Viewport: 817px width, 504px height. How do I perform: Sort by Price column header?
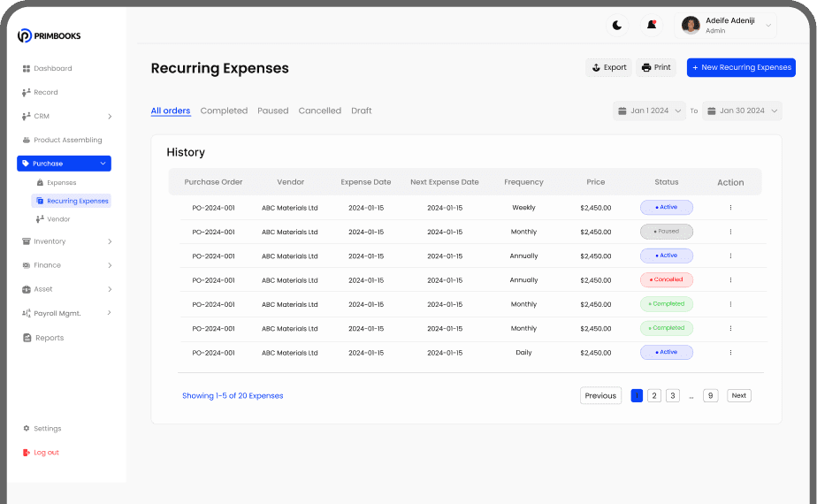(596, 182)
